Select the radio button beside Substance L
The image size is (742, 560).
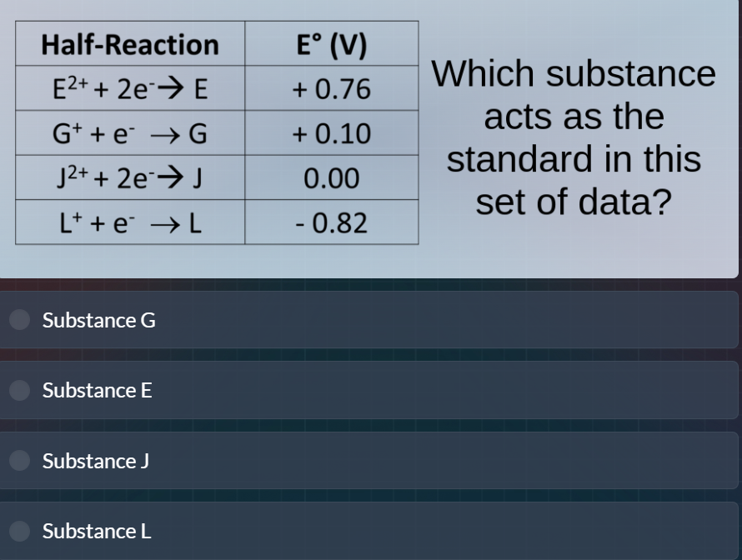[x=18, y=531]
